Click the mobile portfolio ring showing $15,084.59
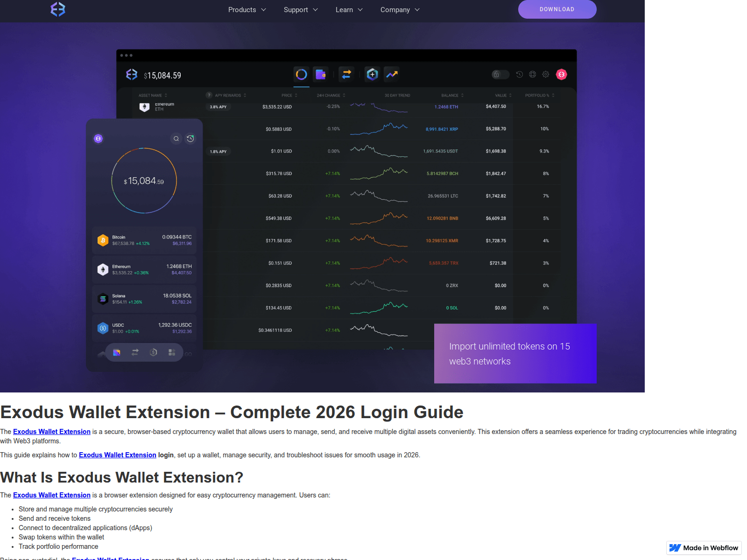 [x=144, y=181]
